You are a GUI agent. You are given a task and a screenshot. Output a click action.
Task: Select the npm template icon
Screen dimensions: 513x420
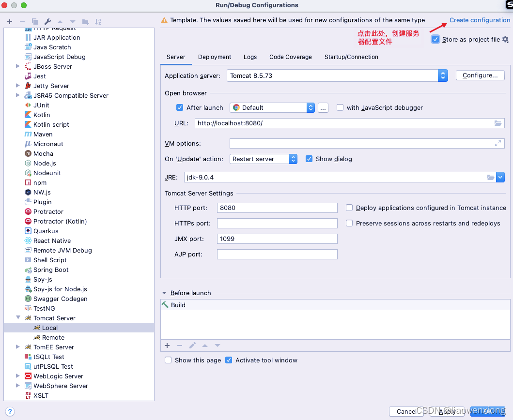[x=28, y=183]
